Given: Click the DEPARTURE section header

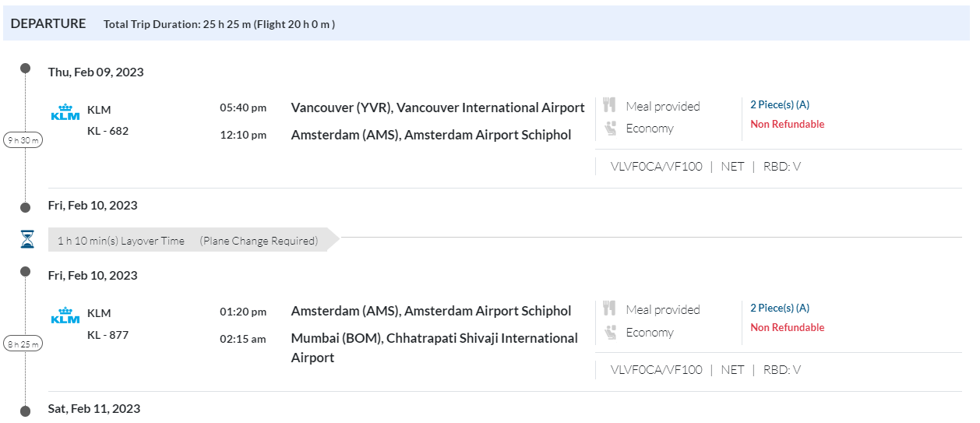Looking at the screenshot, I should tap(48, 23).
